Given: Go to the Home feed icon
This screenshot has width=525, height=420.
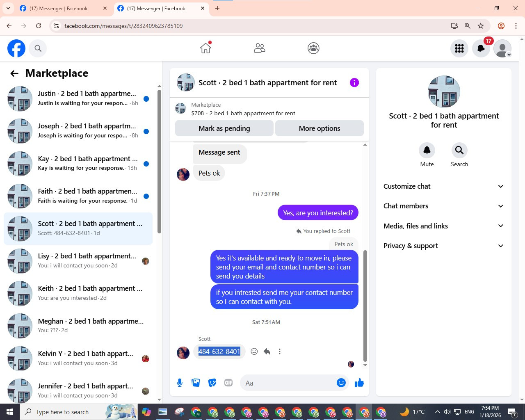Looking at the screenshot, I should [x=205, y=48].
